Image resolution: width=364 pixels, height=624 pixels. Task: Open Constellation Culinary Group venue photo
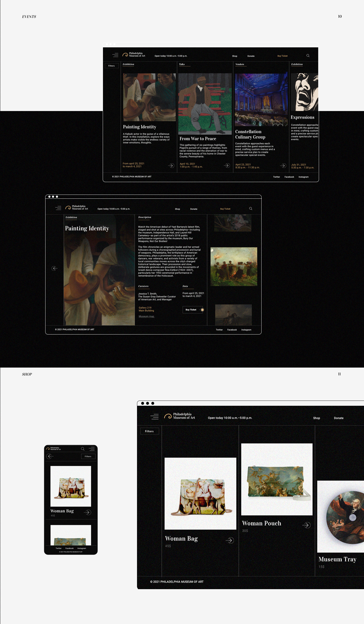coord(261,100)
